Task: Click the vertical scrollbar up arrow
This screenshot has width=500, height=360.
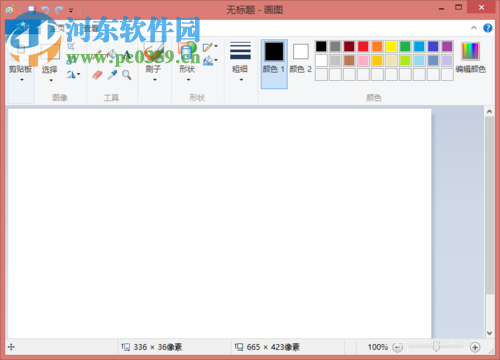Action: [x=489, y=111]
